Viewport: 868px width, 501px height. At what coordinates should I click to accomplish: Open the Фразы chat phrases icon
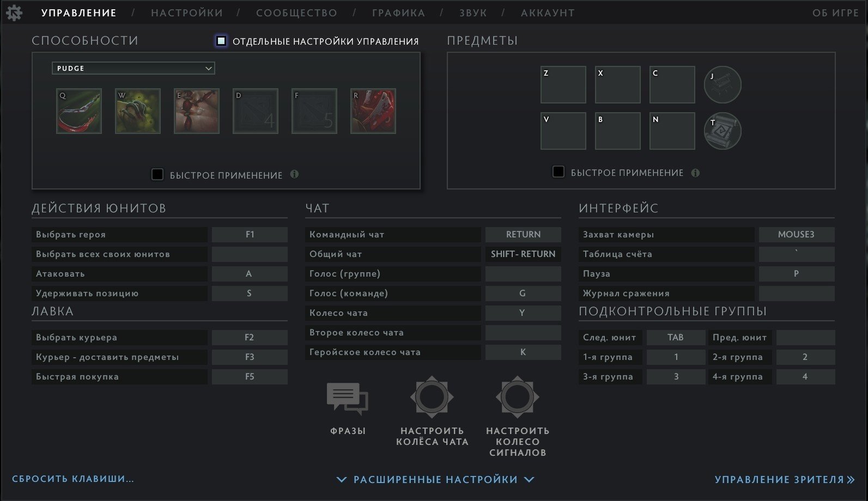pyautogui.click(x=348, y=399)
